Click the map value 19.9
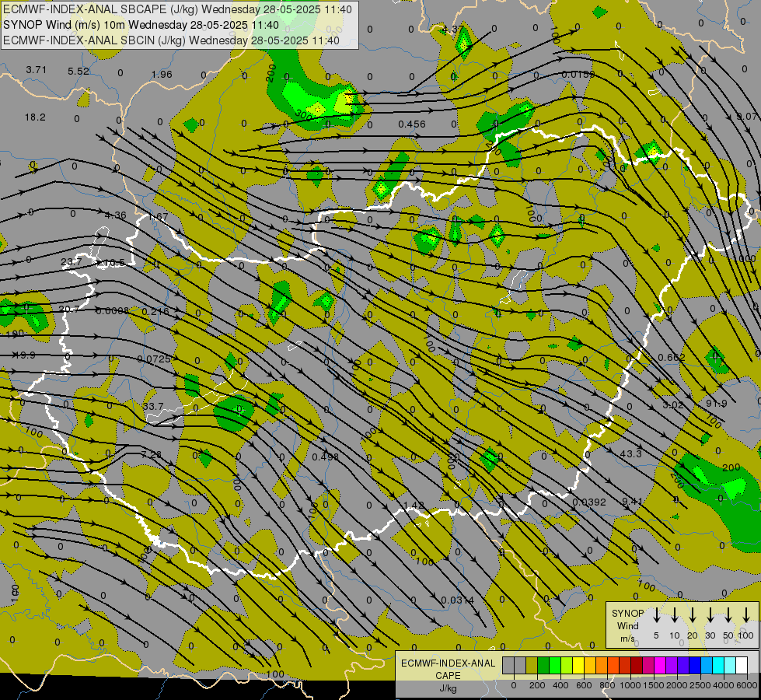 click(x=25, y=355)
